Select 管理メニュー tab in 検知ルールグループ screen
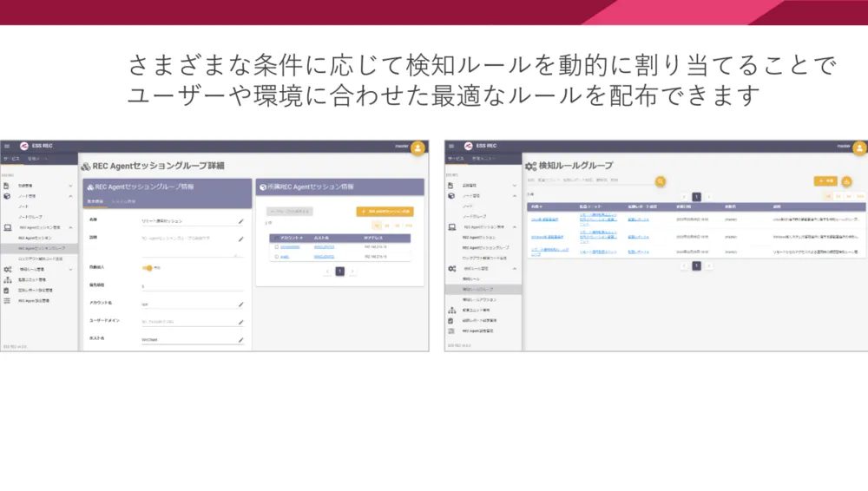The image size is (868, 491). [483, 159]
